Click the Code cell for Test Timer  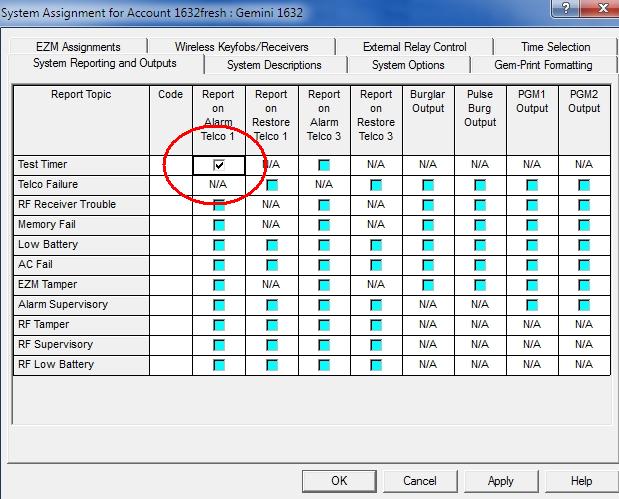(x=171, y=165)
